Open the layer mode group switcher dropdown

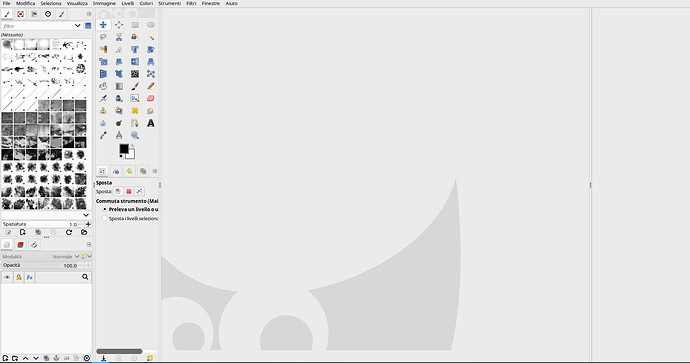pos(87,257)
